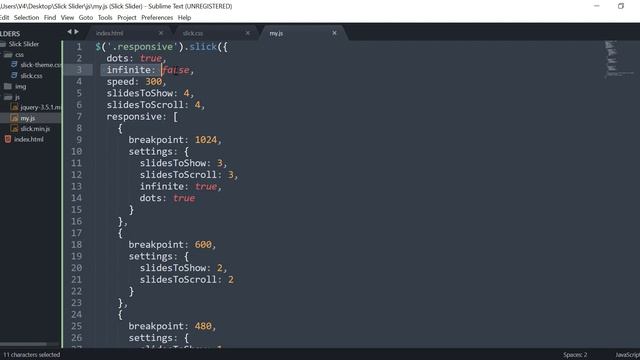Click 'false' value on infinite line
The width and height of the screenshot is (640, 360).
176,70
